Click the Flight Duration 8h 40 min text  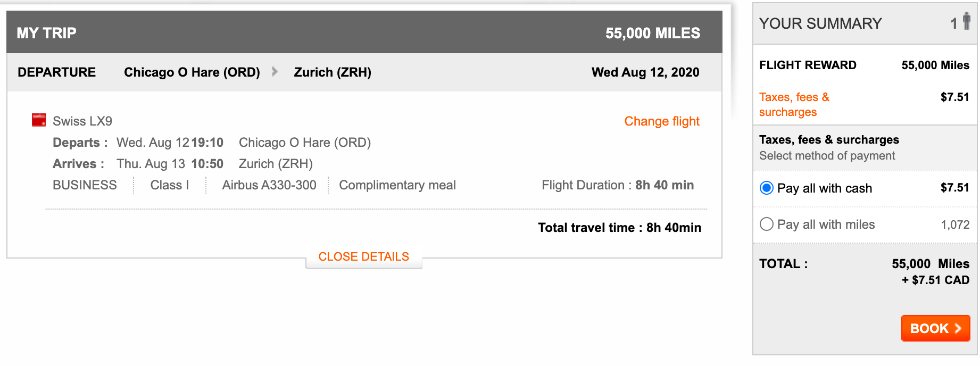coord(617,185)
